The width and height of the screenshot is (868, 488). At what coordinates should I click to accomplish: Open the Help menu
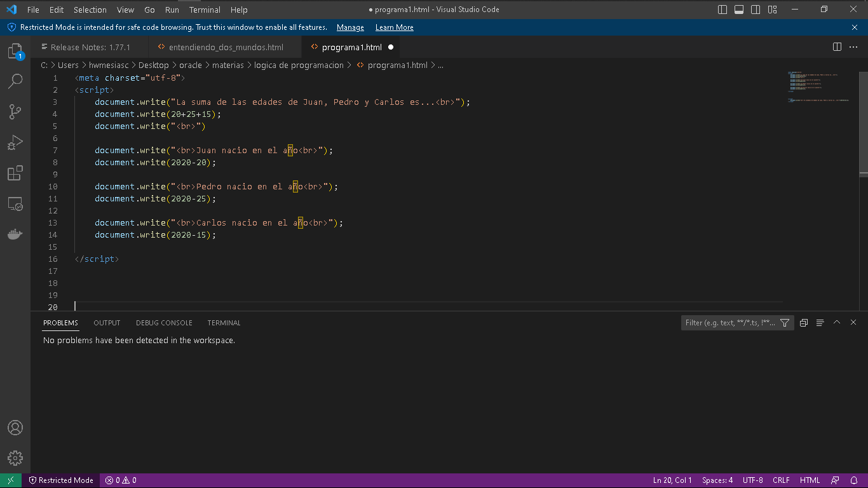pos(239,10)
